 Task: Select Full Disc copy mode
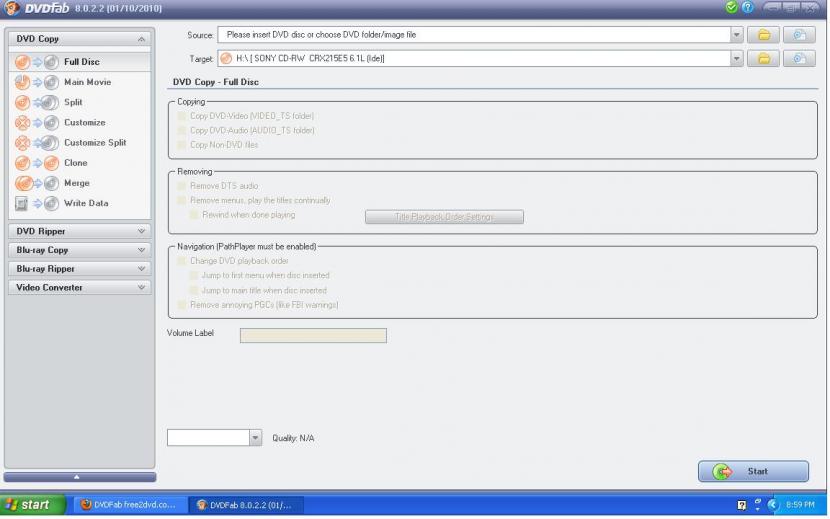pyautogui.click(x=80, y=62)
